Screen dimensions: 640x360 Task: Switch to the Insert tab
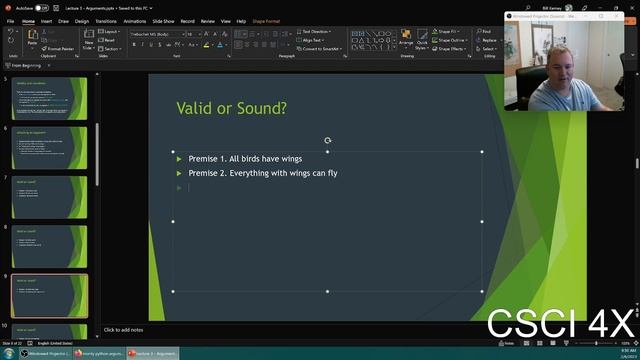click(46, 21)
